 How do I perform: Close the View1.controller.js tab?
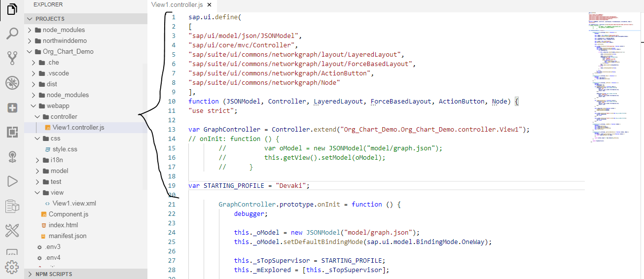[x=209, y=5]
